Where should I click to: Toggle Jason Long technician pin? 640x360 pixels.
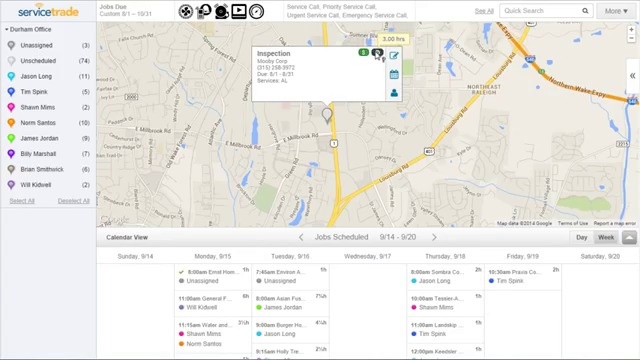click(11, 76)
